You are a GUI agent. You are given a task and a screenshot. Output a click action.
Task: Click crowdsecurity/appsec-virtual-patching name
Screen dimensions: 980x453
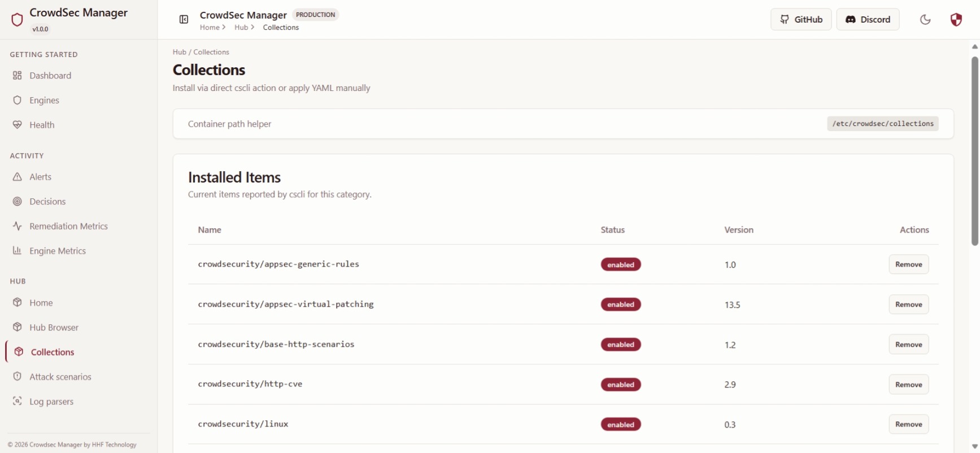(286, 304)
